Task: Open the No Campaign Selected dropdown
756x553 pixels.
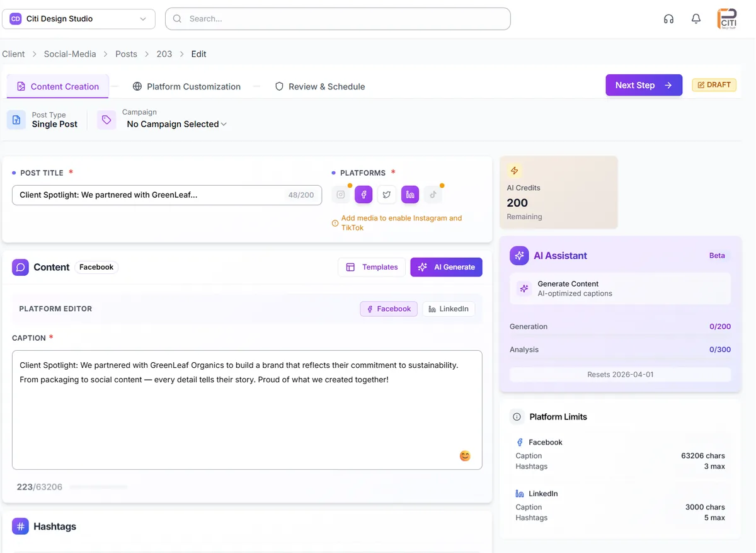Action: (175, 124)
